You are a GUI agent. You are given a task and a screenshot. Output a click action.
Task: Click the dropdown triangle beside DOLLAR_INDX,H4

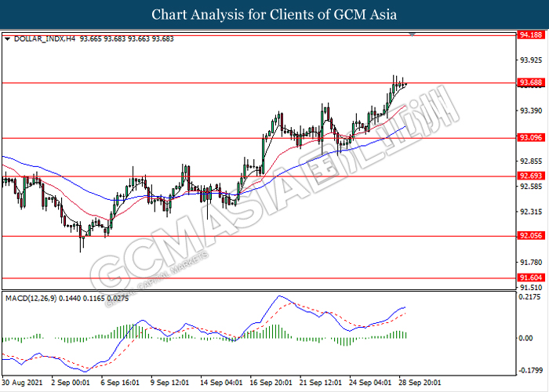[7, 39]
